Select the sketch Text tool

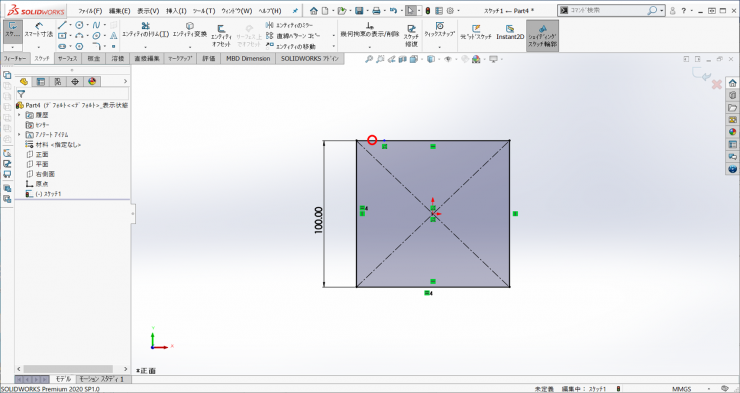pyautogui.click(x=113, y=36)
